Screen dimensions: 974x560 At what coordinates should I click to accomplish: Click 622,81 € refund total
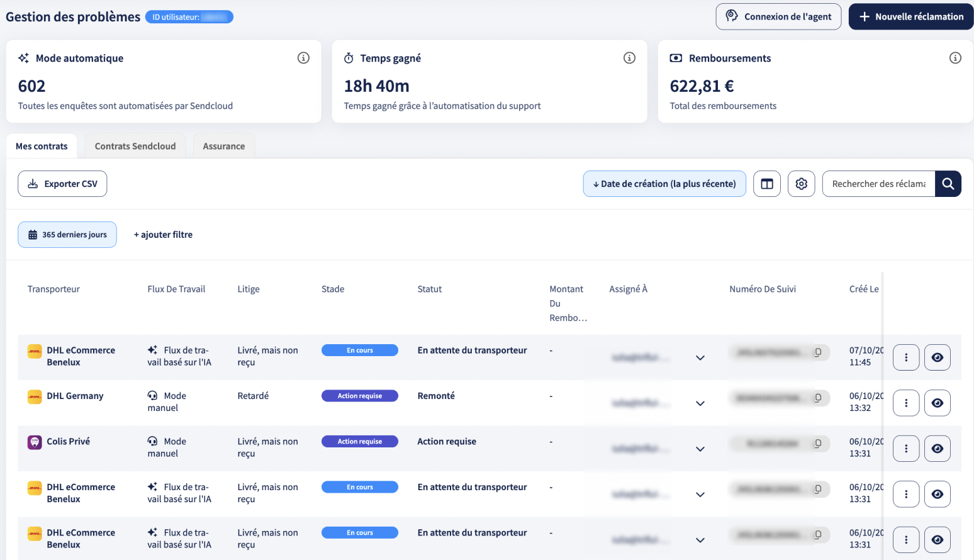702,86
